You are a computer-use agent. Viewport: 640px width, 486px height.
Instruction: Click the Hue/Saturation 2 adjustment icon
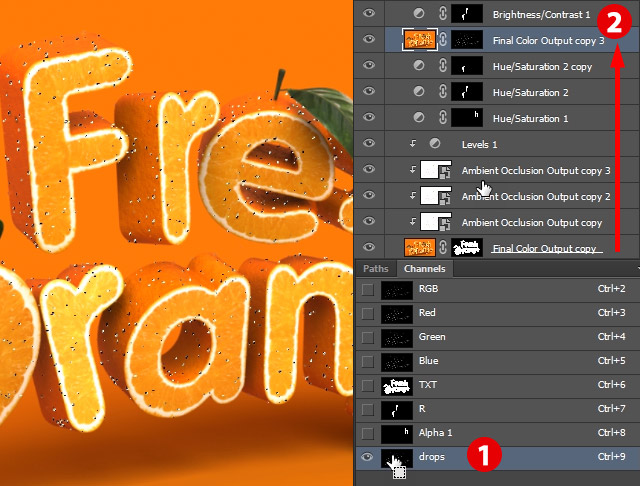[418, 91]
